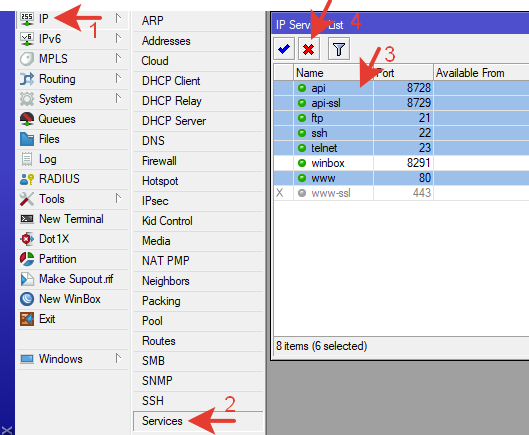
Task: Click the New WinBox icon
Action: click(27, 299)
